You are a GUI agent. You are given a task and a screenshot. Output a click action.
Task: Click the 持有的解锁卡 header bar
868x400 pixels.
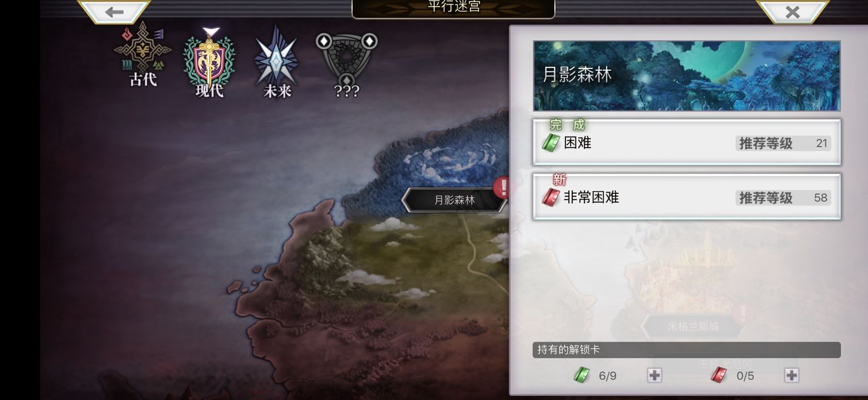point(687,349)
